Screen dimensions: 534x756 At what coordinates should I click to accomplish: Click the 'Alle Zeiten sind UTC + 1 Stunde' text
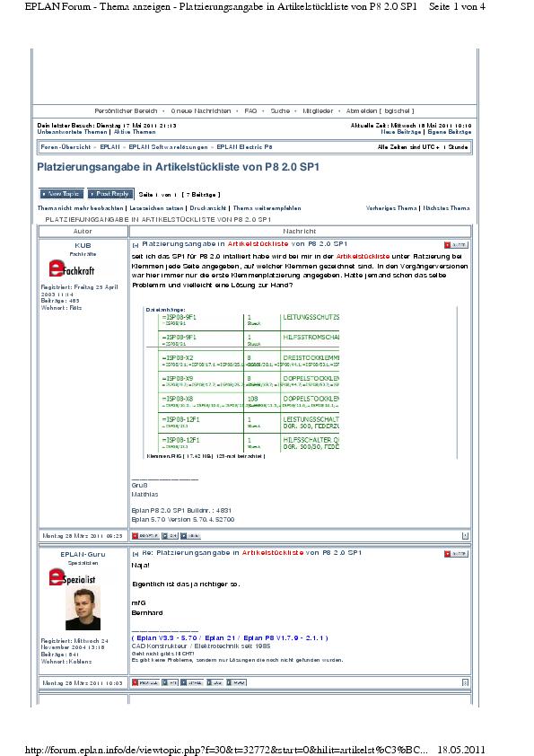[x=423, y=147]
